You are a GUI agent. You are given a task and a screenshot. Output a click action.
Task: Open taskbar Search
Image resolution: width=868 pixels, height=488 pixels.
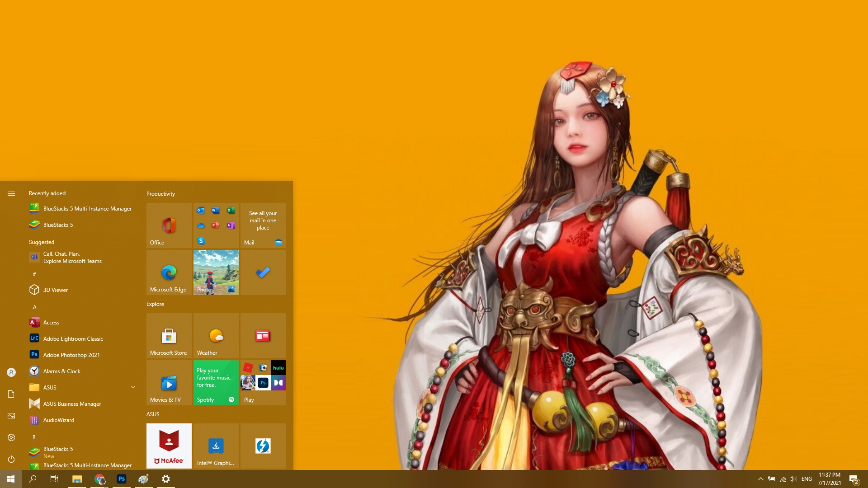point(33,479)
